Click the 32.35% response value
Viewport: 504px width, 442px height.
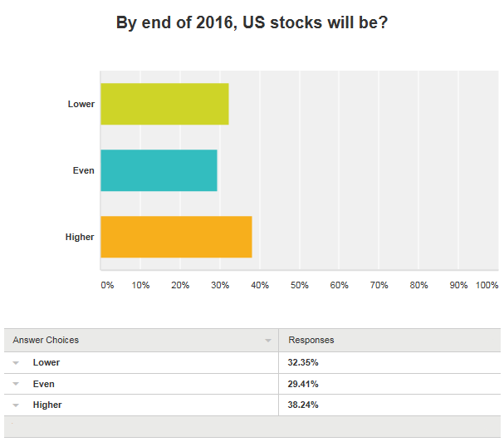click(x=303, y=362)
